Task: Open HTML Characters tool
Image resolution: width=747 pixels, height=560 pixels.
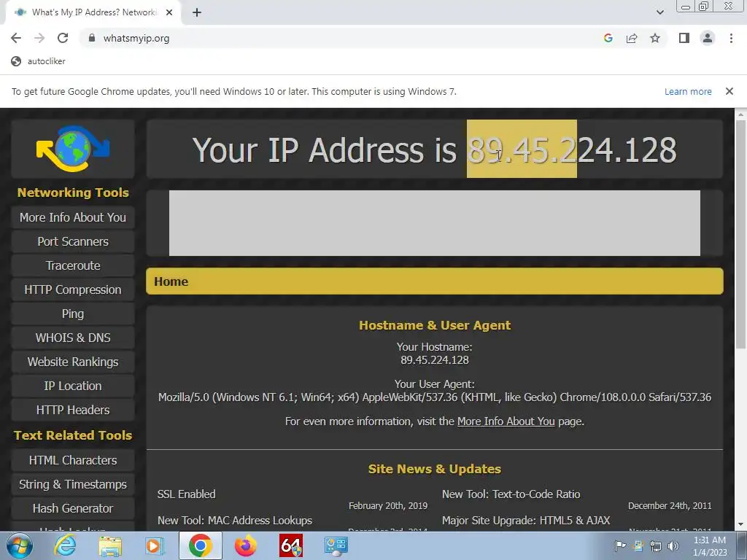Action: (73, 460)
